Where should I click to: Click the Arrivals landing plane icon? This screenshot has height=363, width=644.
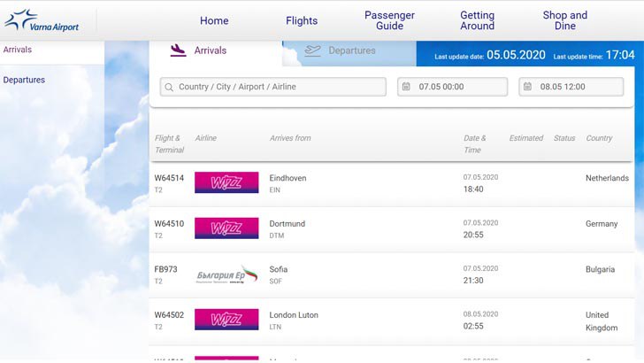point(178,50)
